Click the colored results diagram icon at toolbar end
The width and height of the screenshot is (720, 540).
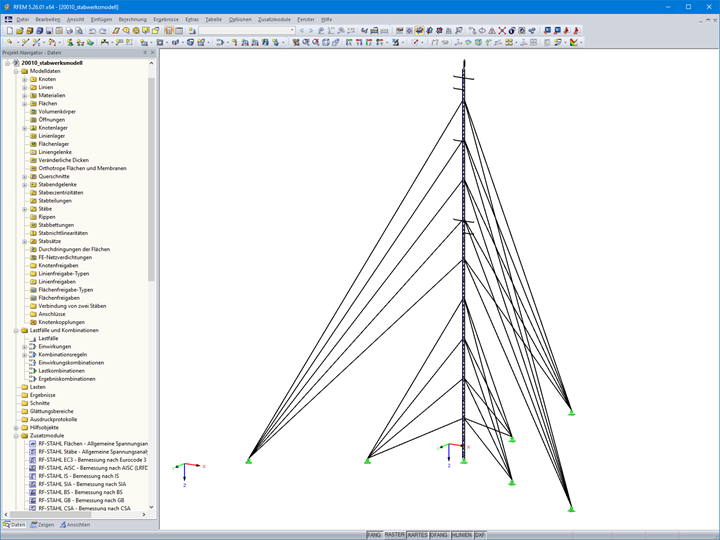[x=574, y=42]
